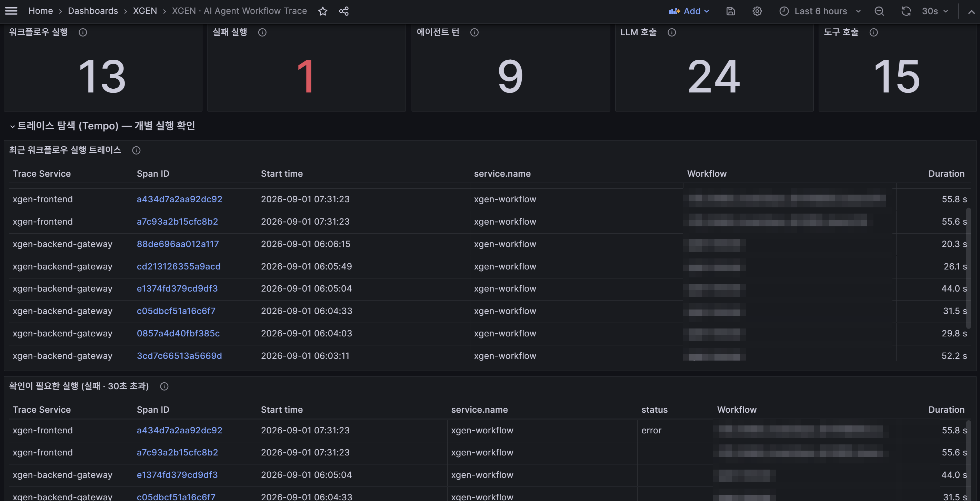This screenshot has height=501, width=980.
Task: Show info for 확인이 필요한 실행 panel
Action: 164,386
